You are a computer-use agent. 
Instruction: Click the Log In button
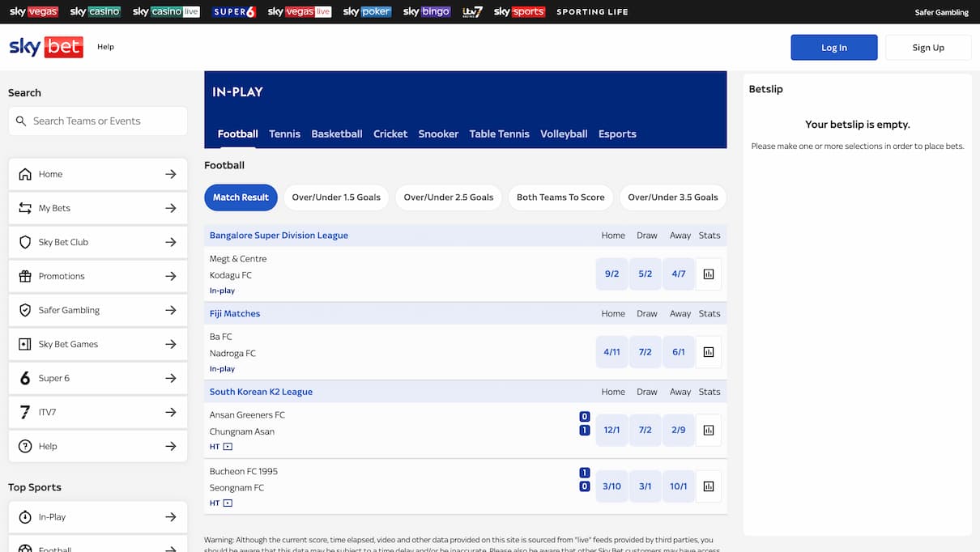[x=833, y=48]
